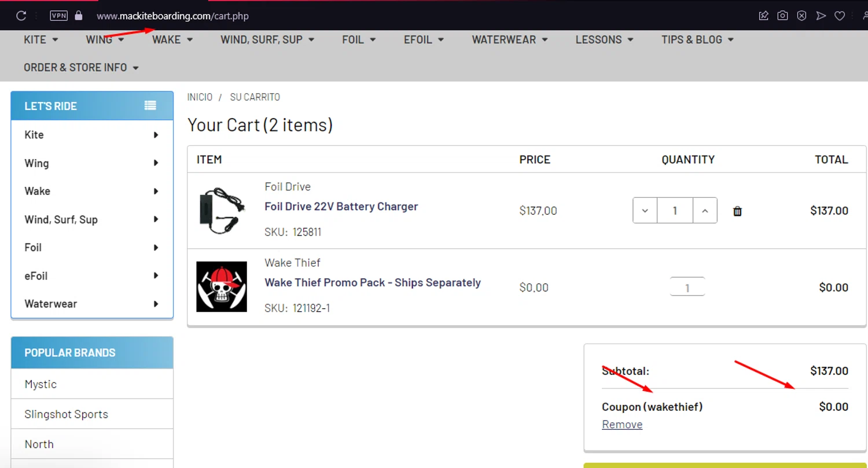Click the Wake Thief skull logo thumbnail

(222, 286)
